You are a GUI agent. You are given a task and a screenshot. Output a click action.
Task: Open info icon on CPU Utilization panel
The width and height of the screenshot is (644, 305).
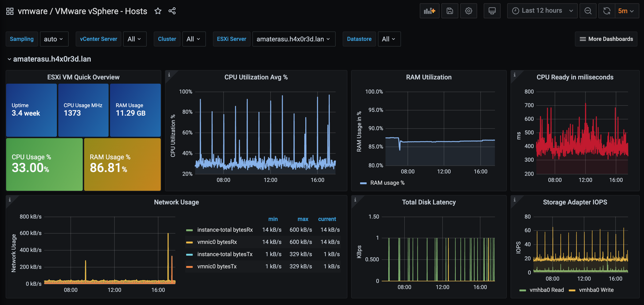click(x=169, y=74)
